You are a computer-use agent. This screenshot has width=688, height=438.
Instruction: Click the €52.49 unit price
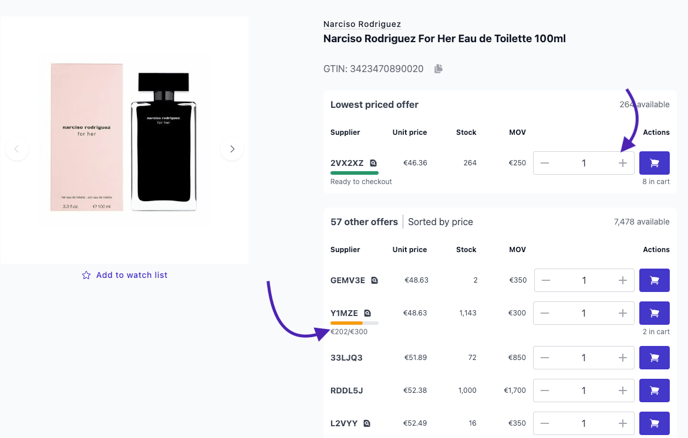[415, 423]
